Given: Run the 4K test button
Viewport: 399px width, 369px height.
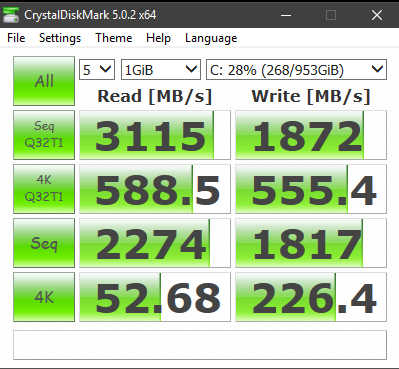Looking at the screenshot, I should click(x=44, y=297).
